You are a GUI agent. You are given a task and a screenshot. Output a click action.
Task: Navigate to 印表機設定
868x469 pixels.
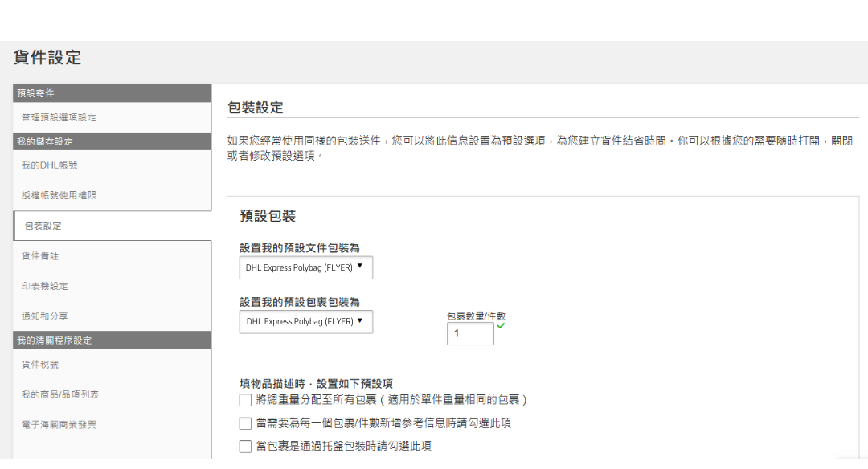(45, 286)
